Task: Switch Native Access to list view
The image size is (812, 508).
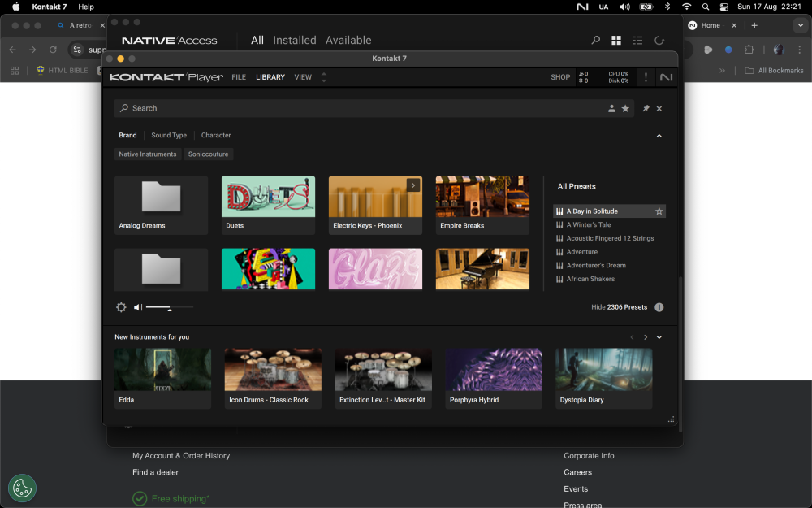Action: [637, 40]
